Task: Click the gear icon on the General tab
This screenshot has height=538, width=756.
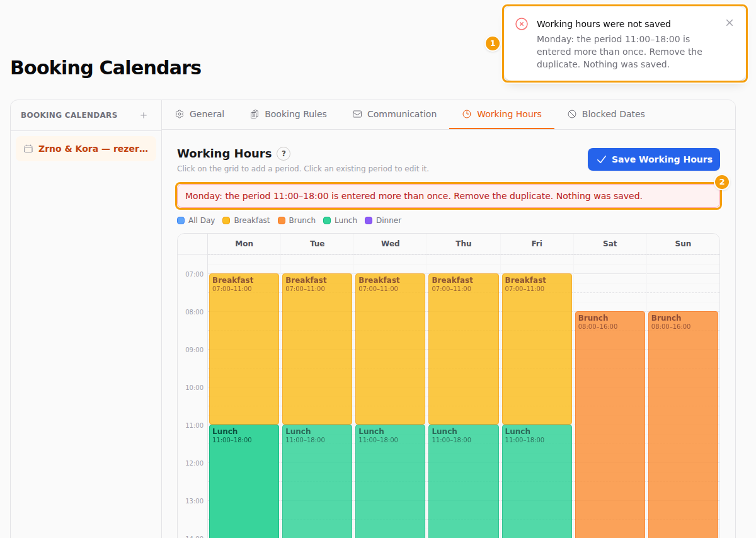Action: [x=180, y=114]
